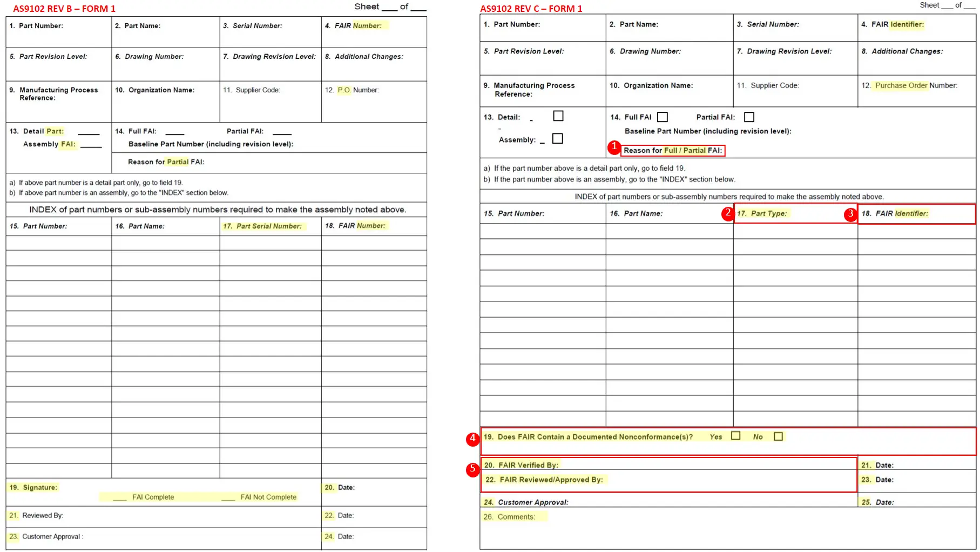Check the Full FAI checkbox on Rev C form

[x=663, y=117]
